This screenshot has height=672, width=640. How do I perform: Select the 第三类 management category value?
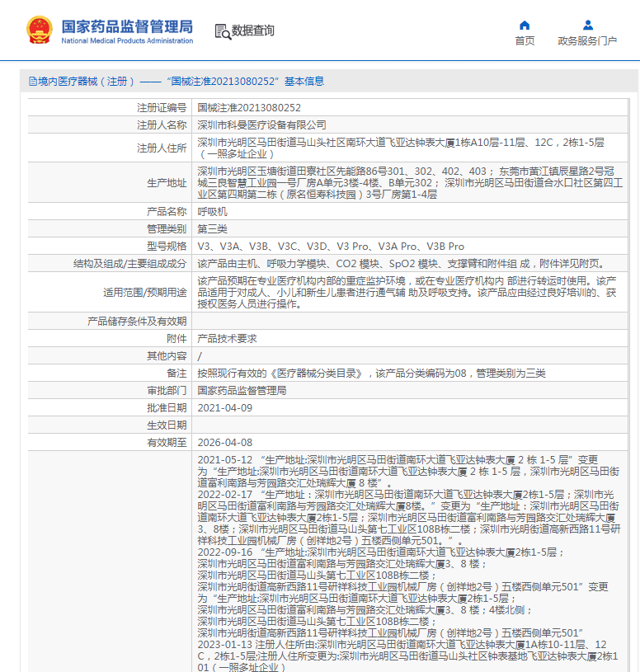(212, 229)
